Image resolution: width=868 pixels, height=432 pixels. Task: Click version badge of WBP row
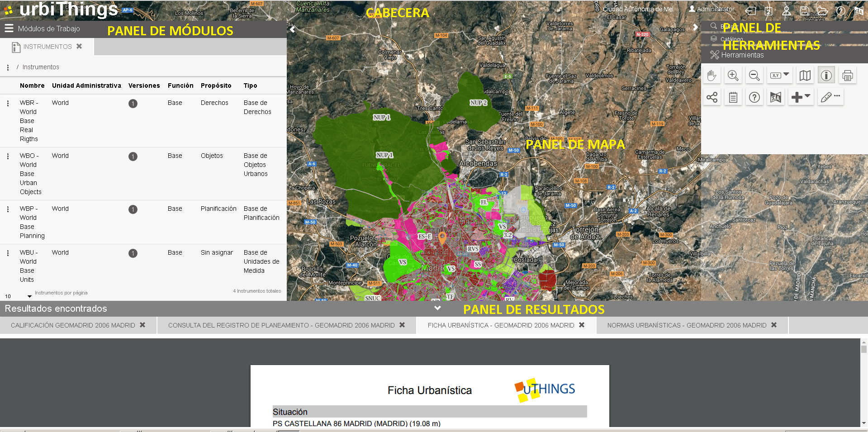coord(133,209)
